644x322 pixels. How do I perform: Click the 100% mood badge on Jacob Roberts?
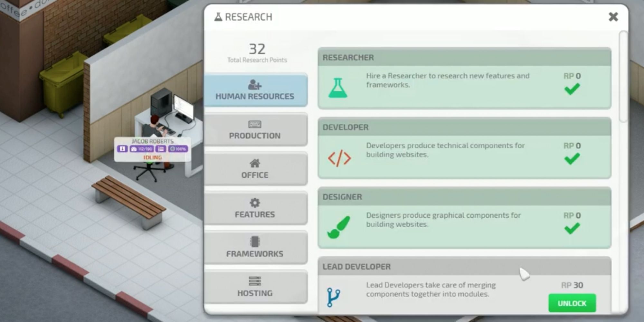click(178, 149)
